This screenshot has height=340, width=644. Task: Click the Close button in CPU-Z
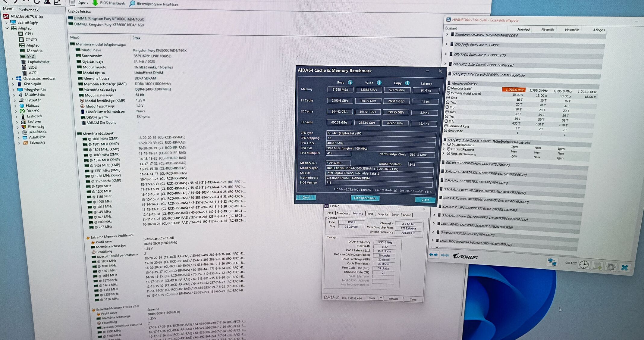413,299
